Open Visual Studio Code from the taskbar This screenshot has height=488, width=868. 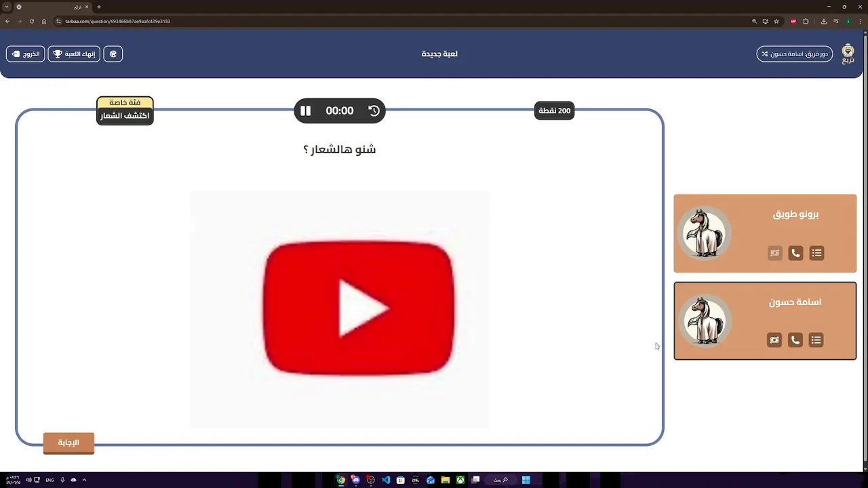[x=385, y=480]
